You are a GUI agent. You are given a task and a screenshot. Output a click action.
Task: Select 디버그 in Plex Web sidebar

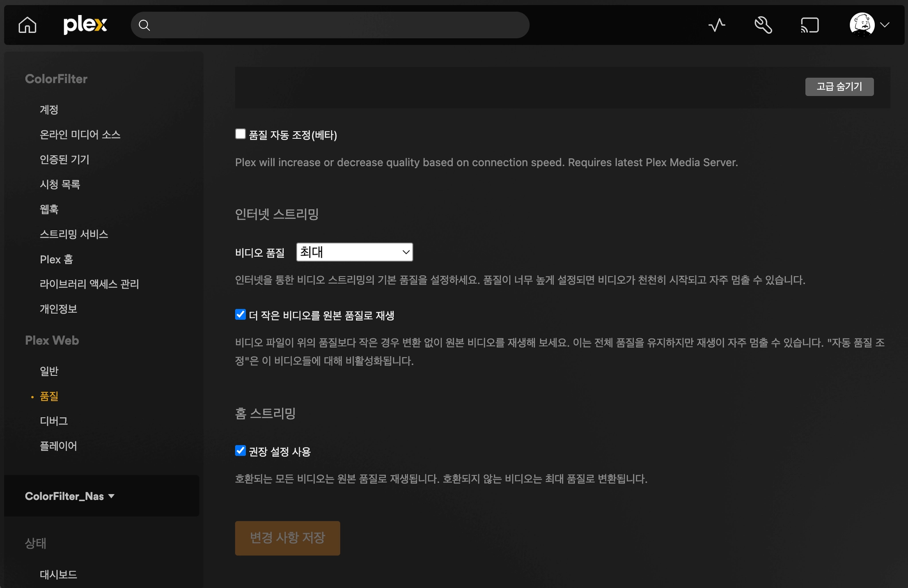tap(54, 421)
